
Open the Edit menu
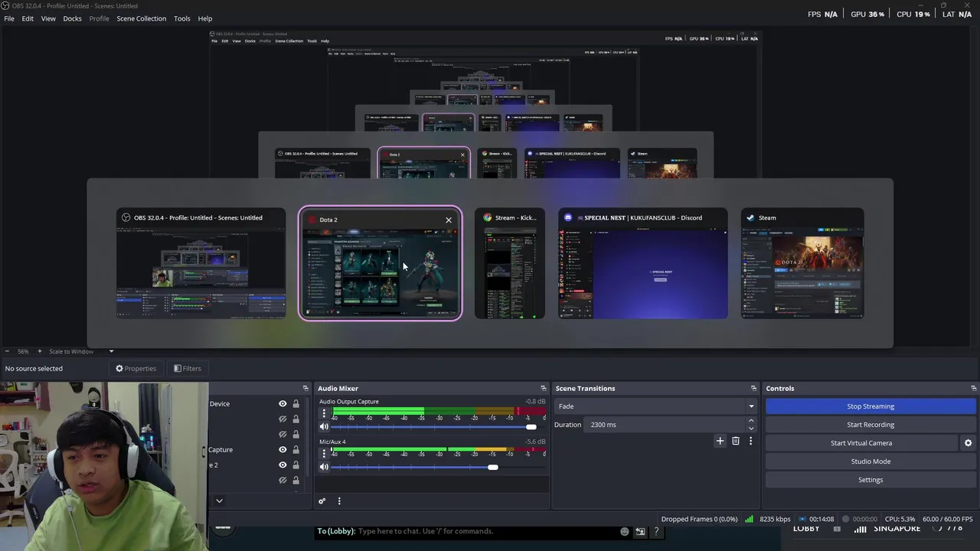pyautogui.click(x=28, y=18)
